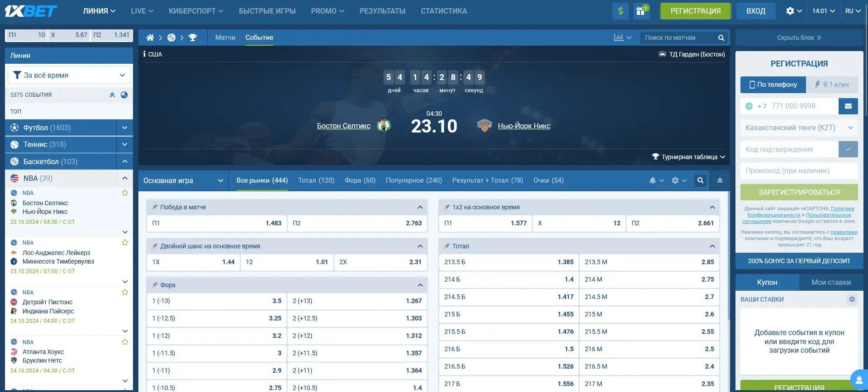Image resolution: width=868 pixels, height=392 pixels.
Task: Click the envelope button beside phone number
Action: click(x=848, y=106)
